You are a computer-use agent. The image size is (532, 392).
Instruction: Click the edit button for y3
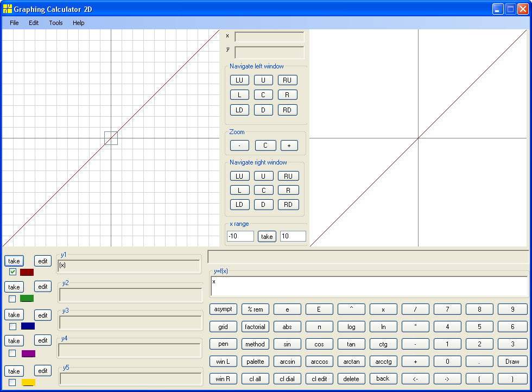43,315
